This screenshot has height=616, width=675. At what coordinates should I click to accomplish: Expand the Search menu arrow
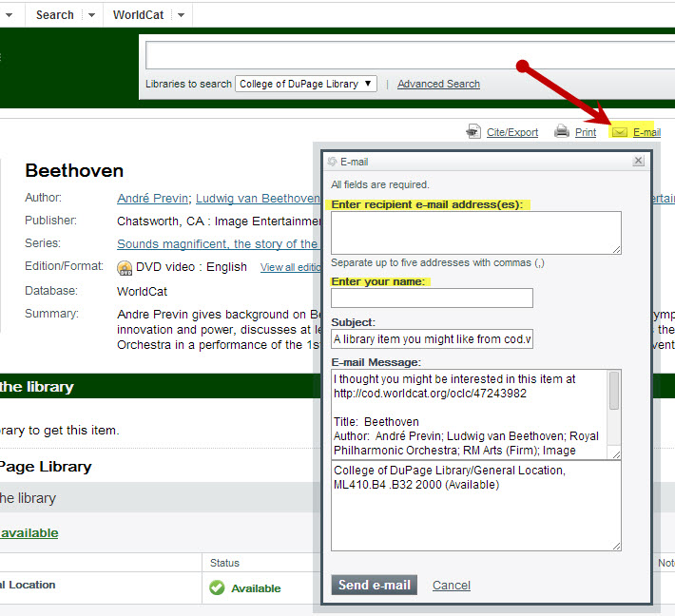coord(91,15)
